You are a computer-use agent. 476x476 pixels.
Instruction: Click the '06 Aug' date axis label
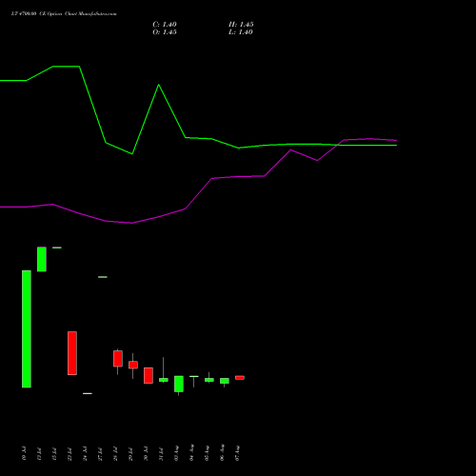pyautogui.click(x=222, y=453)
